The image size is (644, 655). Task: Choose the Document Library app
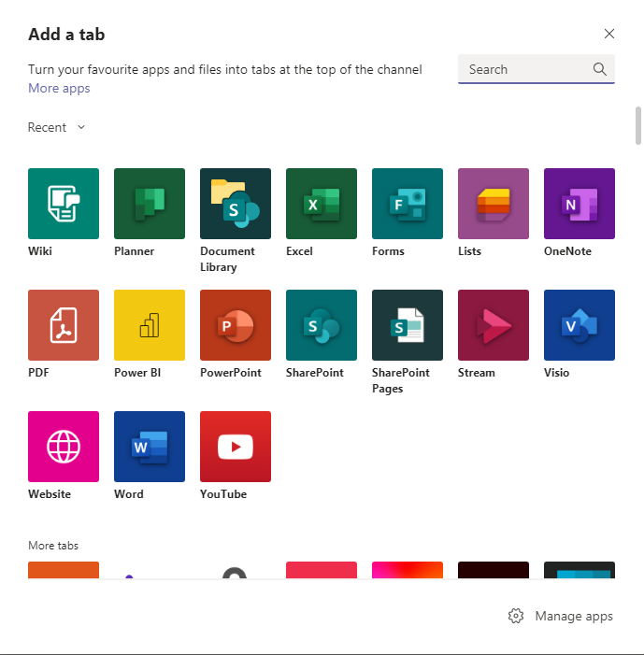236,204
